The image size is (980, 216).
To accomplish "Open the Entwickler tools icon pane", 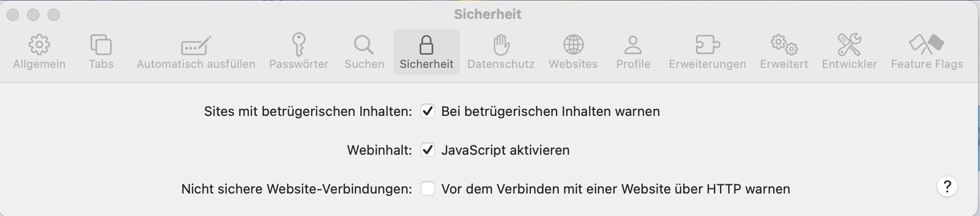I will (x=850, y=45).
